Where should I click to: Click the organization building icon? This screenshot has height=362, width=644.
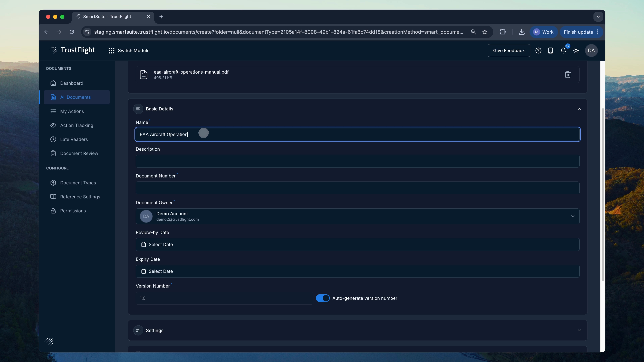[x=550, y=50]
